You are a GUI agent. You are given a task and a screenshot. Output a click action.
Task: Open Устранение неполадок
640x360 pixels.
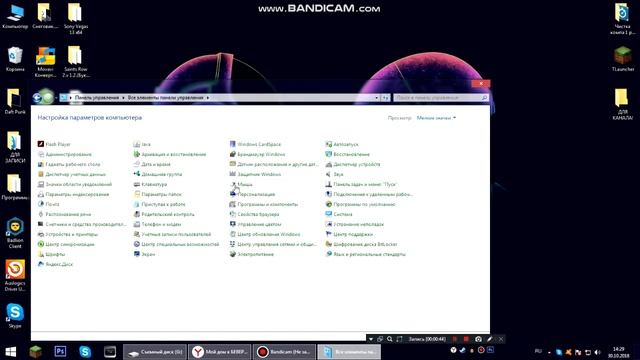click(x=355, y=224)
